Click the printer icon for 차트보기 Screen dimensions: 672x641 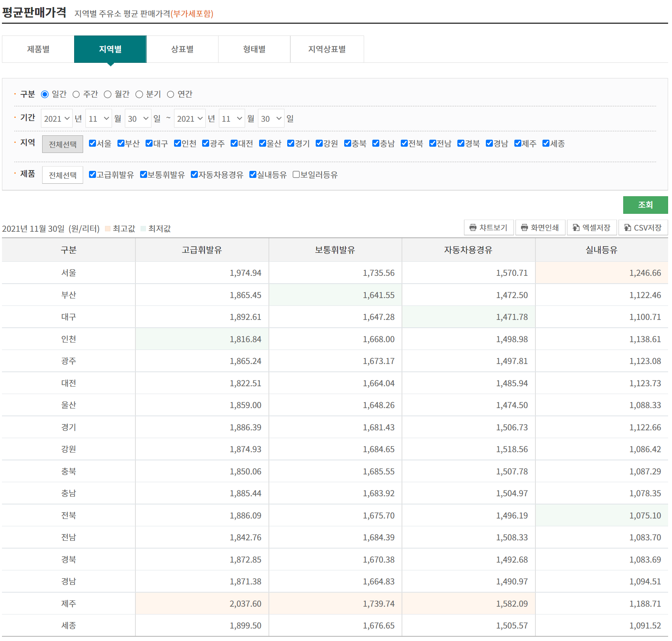473,227
